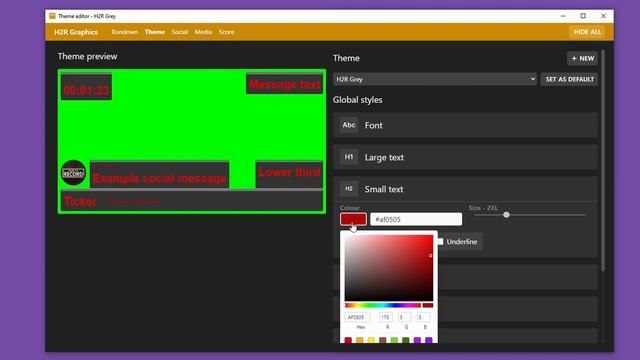
Task: Click the HIDE ALL button
Action: click(587, 32)
